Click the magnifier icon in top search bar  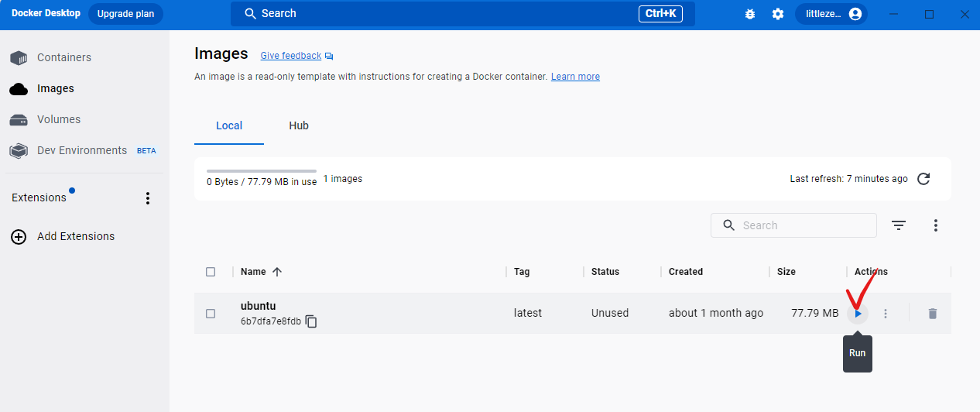tap(250, 14)
